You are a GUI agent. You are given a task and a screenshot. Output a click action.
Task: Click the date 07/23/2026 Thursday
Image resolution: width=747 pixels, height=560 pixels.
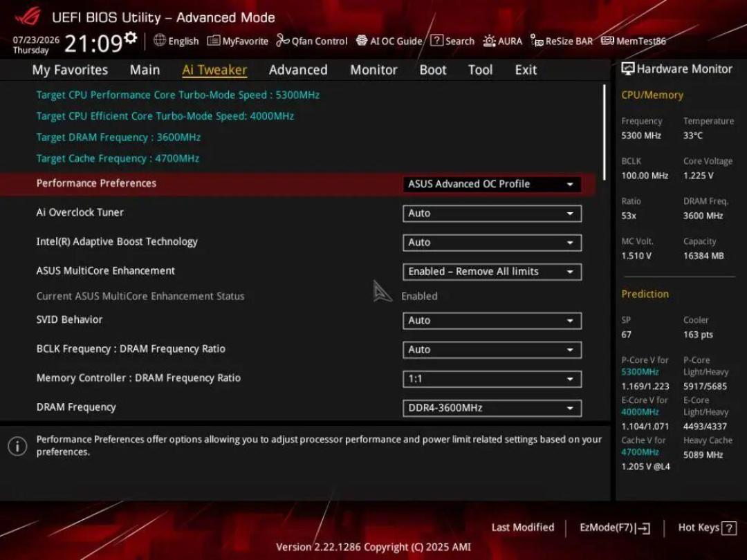point(36,45)
